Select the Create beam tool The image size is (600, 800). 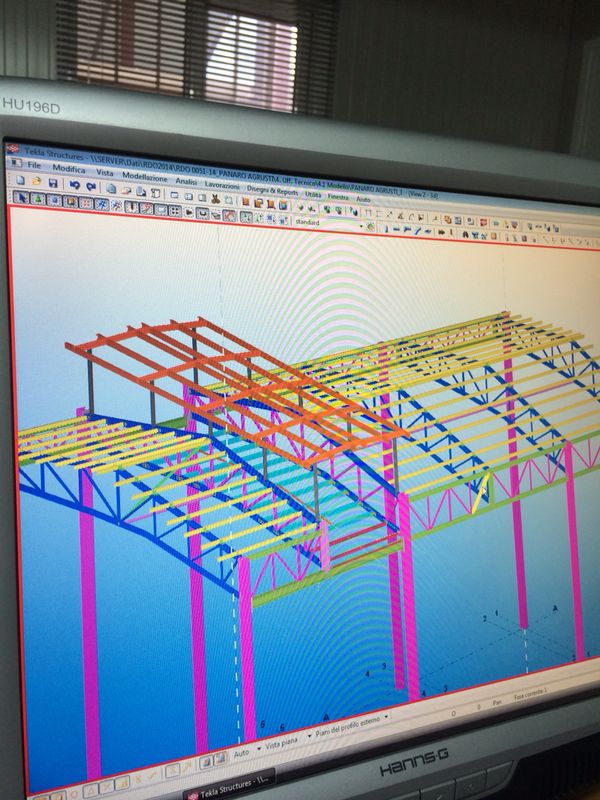point(396,229)
